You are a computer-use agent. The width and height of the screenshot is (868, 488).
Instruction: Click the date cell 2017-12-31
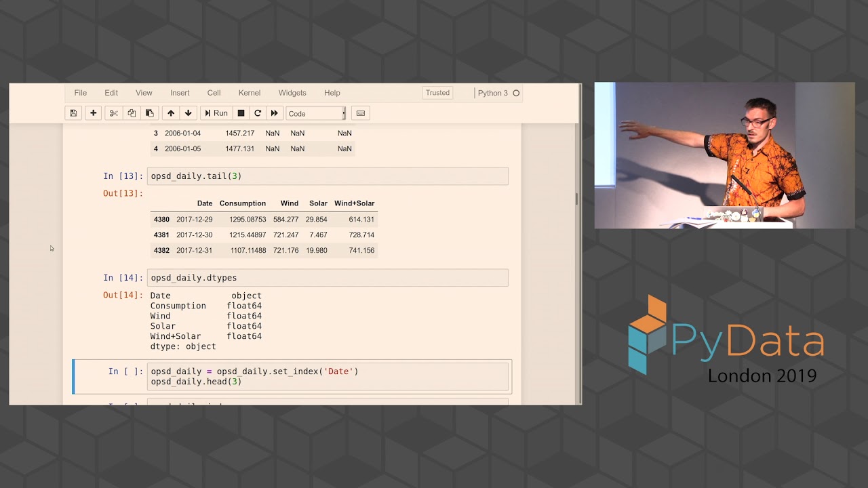pos(195,251)
